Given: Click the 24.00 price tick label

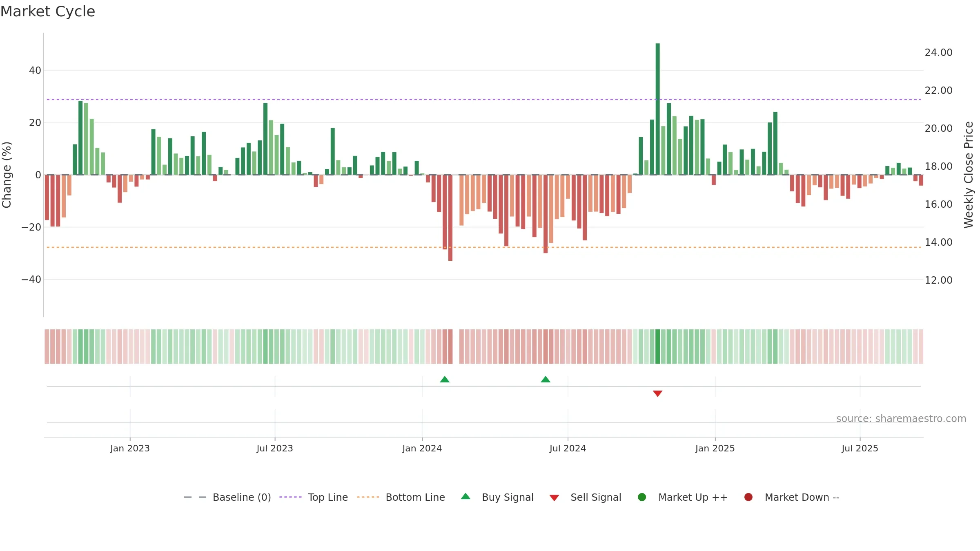Looking at the screenshot, I should (938, 53).
